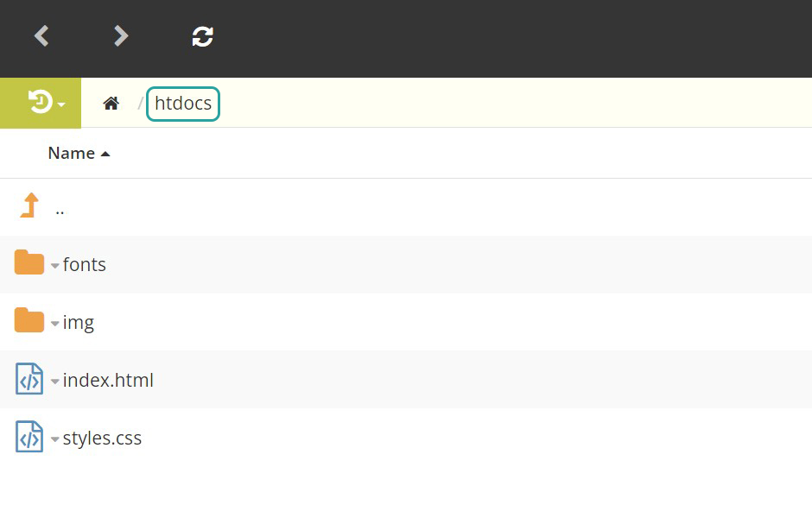This screenshot has width=812, height=505.
Task: Click the img folder icon
Action: tap(29, 320)
